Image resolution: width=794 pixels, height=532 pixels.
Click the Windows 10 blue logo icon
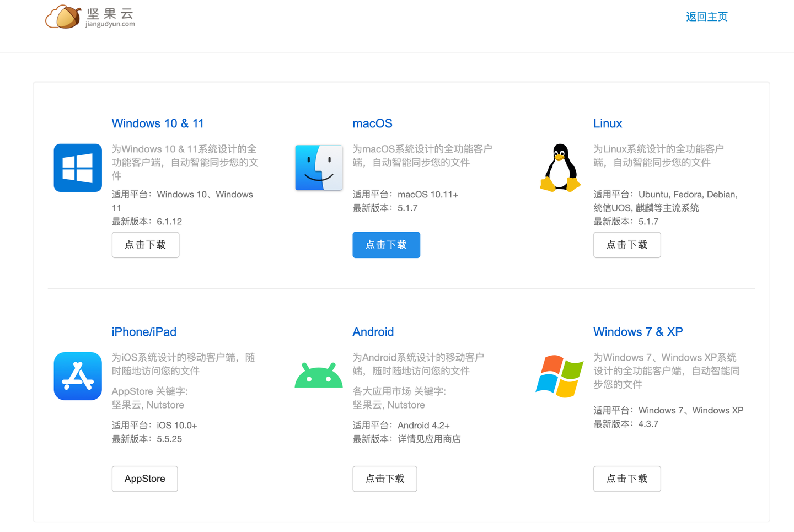[78, 168]
